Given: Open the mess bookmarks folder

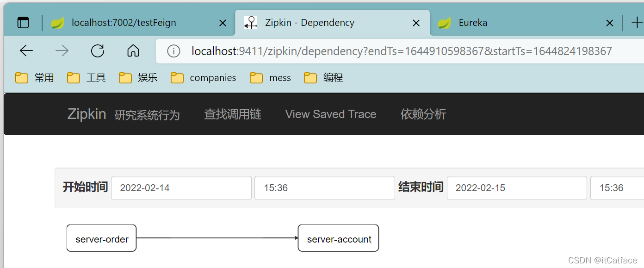Looking at the screenshot, I should (x=270, y=78).
